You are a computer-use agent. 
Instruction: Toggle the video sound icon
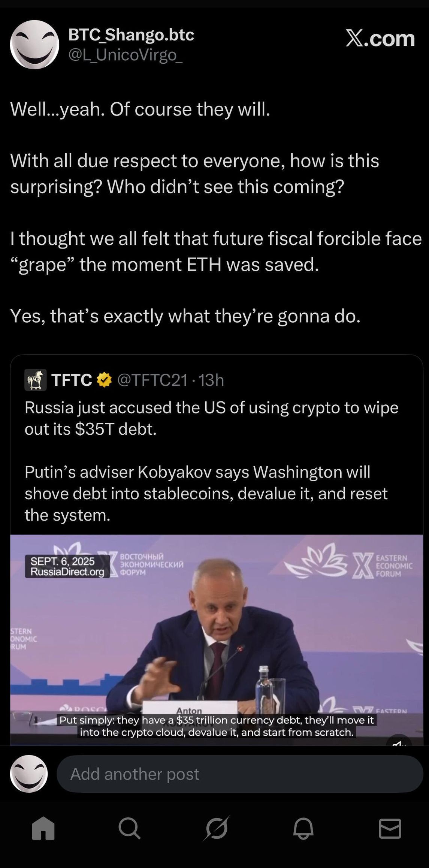[399, 741]
